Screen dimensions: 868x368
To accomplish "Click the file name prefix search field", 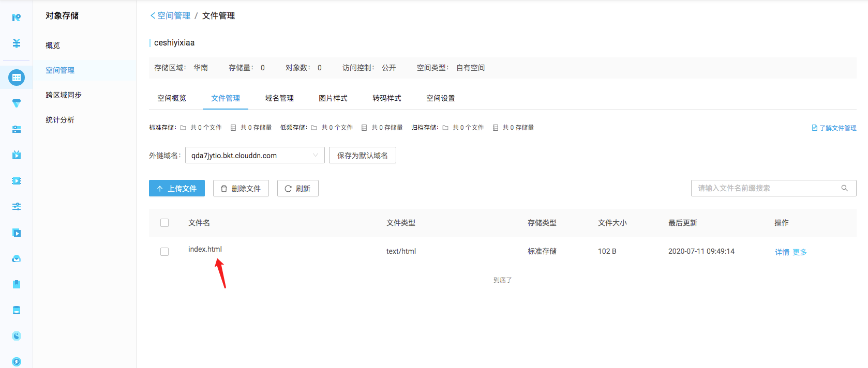I will [x=774, y=188].
